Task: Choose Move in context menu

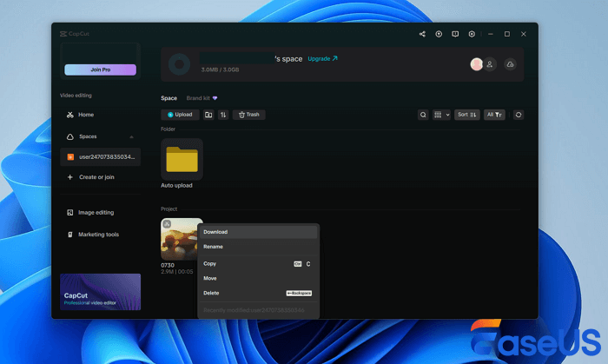Action: pos(258,278)
